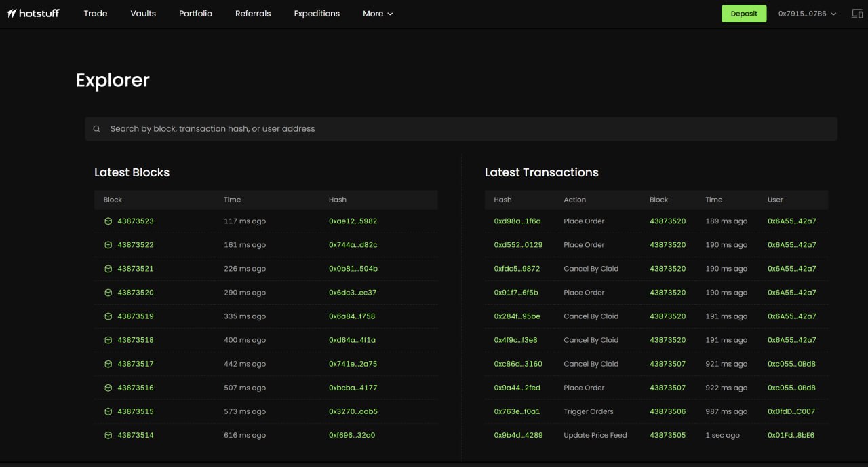Open wallet address 0x7915...07B6 dropdown
Image resolution: width=868 pixels, height=467 pixels.
[807, 14]
